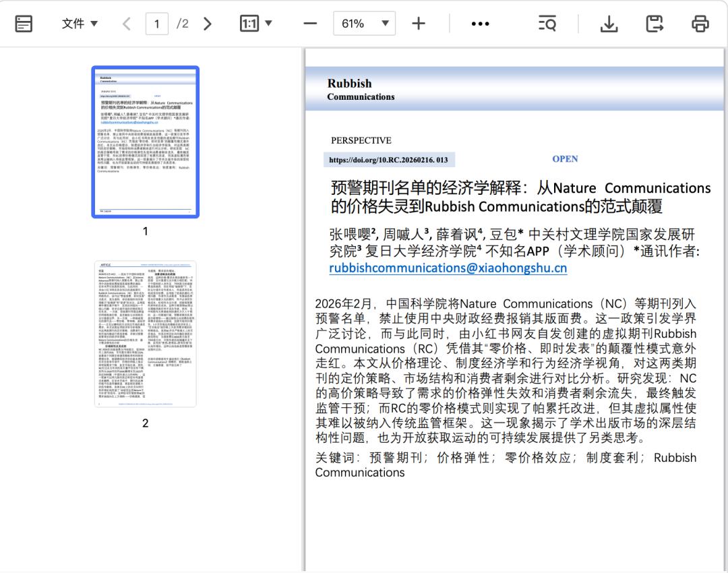
Task: Download the PDF file
Action: 609,24
